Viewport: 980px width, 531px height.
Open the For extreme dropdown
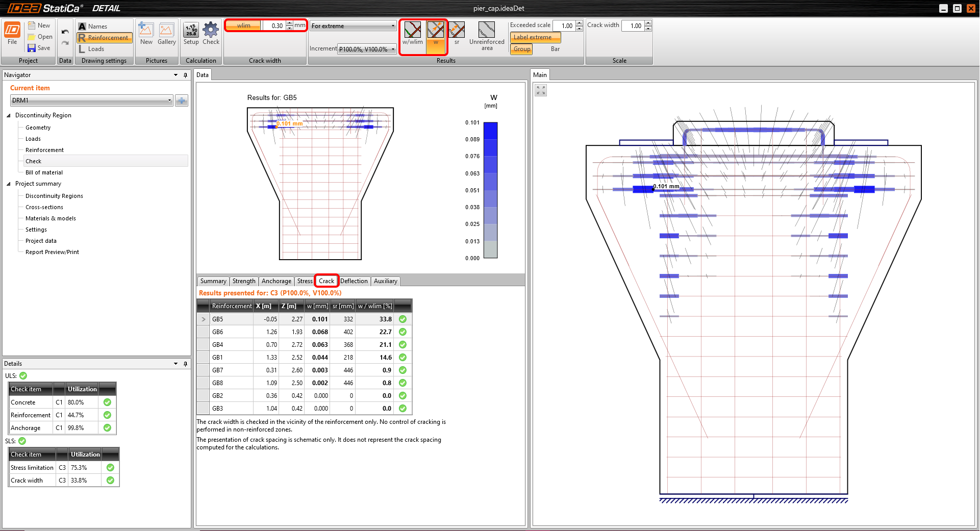353,26
